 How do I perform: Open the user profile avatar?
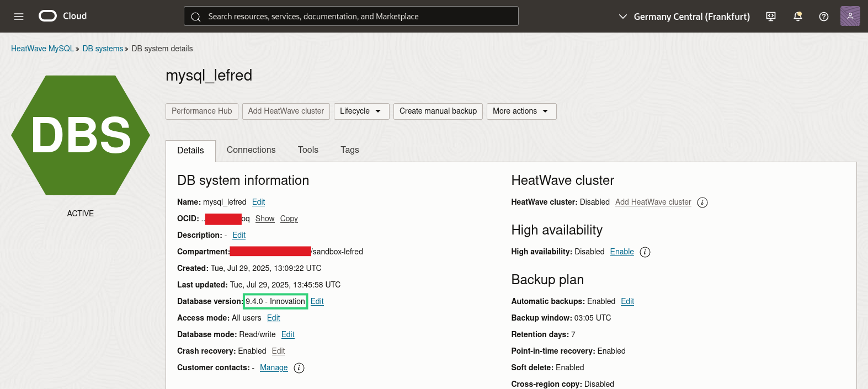point(850,16)
